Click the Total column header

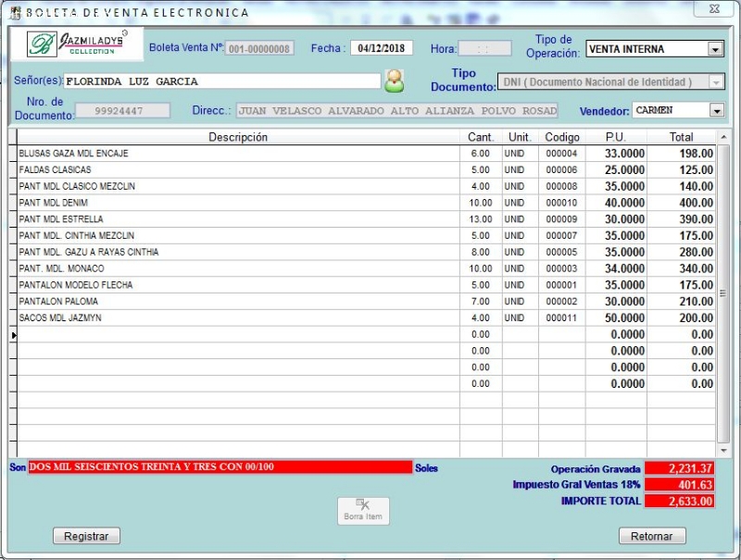point(681,137)
